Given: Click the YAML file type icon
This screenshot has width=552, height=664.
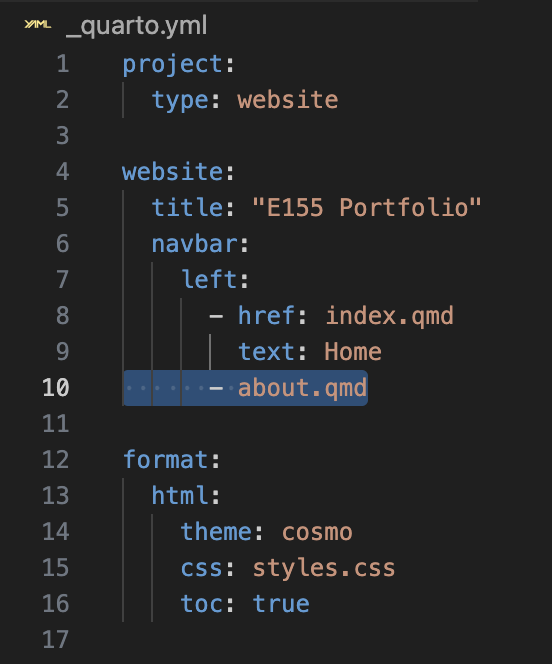Looking at the screenshot, I should click(38, 25).
